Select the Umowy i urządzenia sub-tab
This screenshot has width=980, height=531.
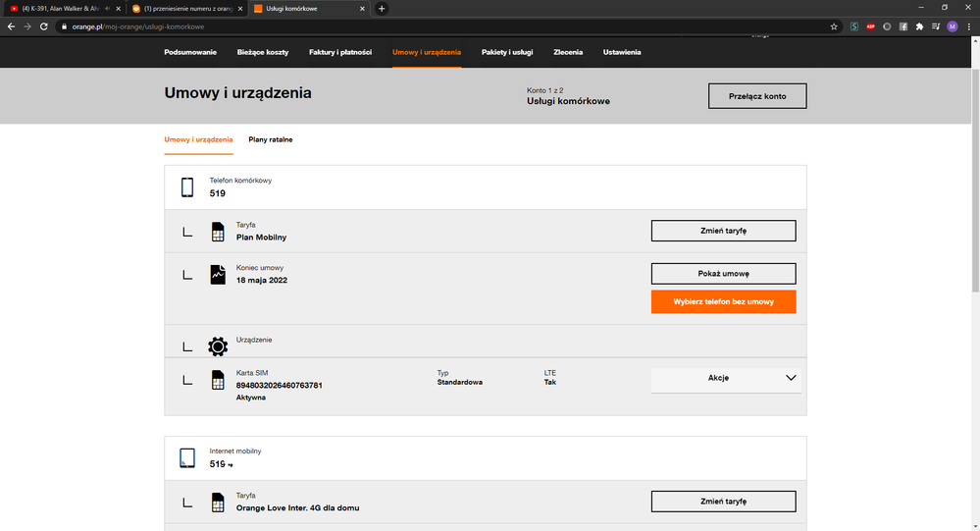pos(198,139)
